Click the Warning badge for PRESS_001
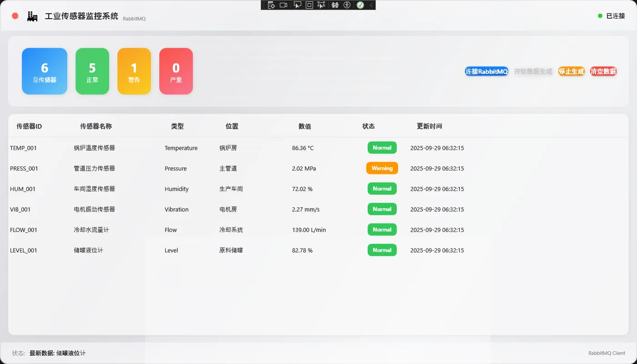This screenshot has height=364, width=637. (x=382, y=168)
